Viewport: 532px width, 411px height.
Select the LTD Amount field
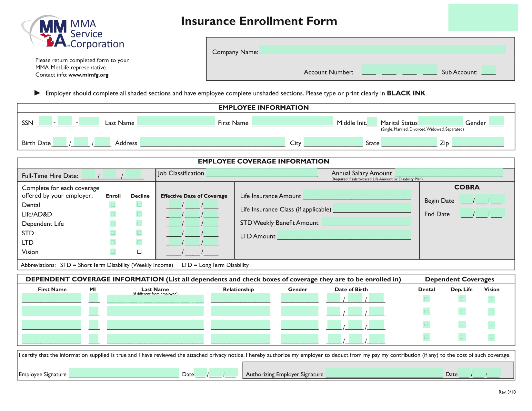344,235
